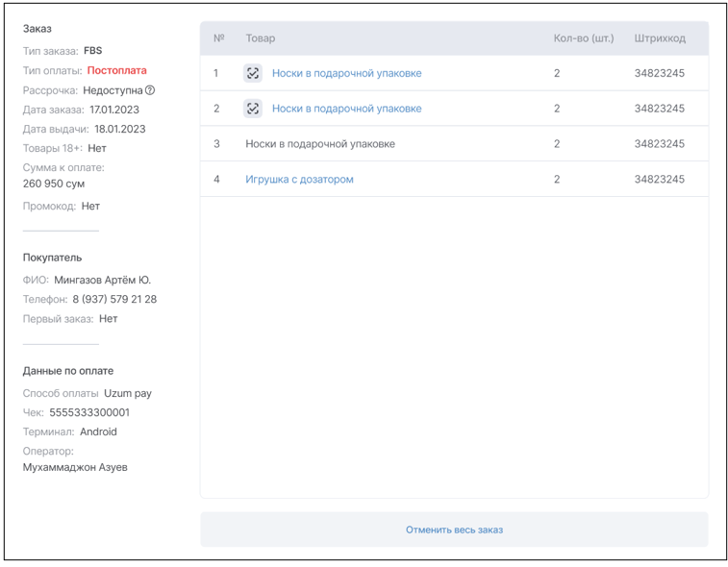This screenshot has height=567, width=728.
Task: Click the barcode in the Игрушка с дозатором row
Action: click(x=660, y=179)
